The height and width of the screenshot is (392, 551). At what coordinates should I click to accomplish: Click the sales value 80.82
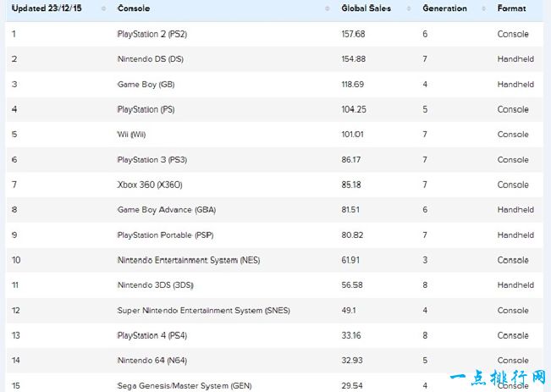352,235
